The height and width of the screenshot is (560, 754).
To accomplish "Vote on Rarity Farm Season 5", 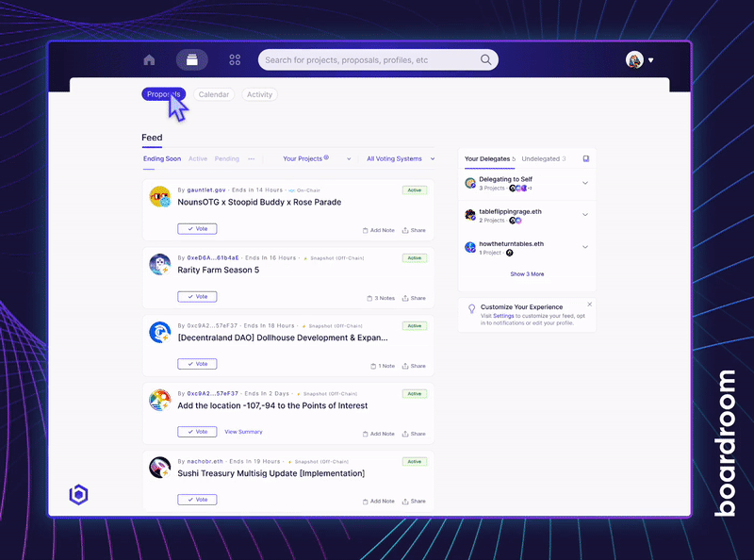I will (197, 296).
